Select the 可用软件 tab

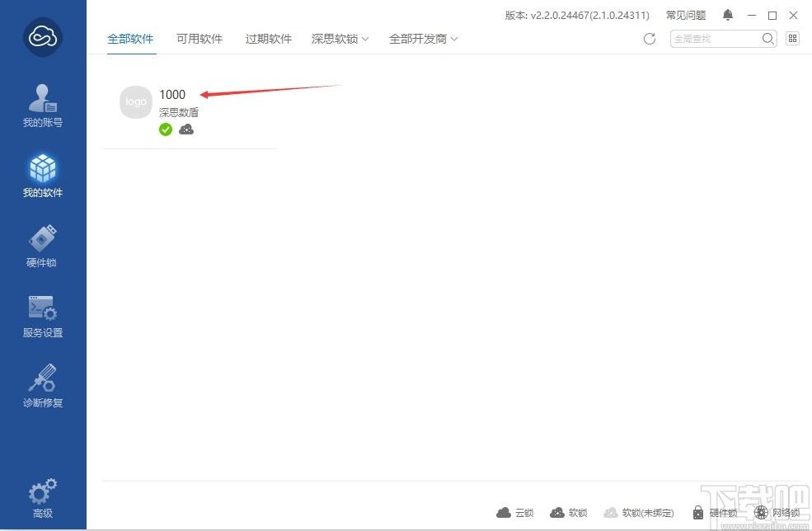coord(199,39)
